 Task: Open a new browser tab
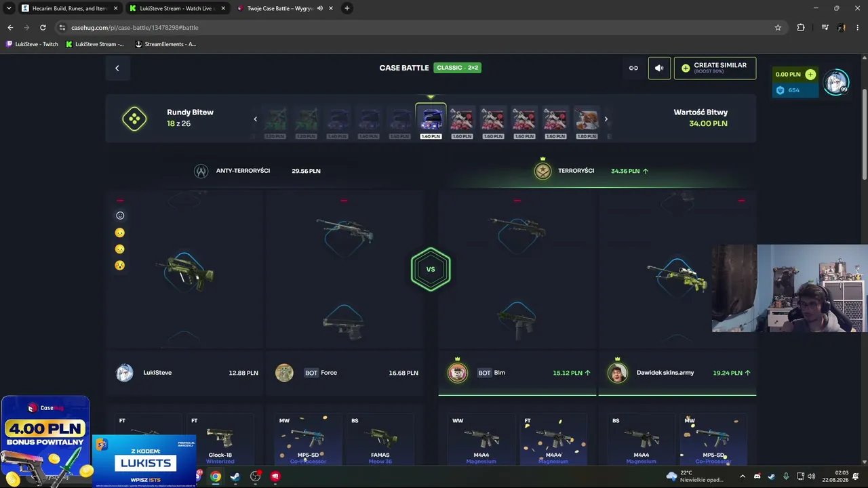click(x=347, y=8)
